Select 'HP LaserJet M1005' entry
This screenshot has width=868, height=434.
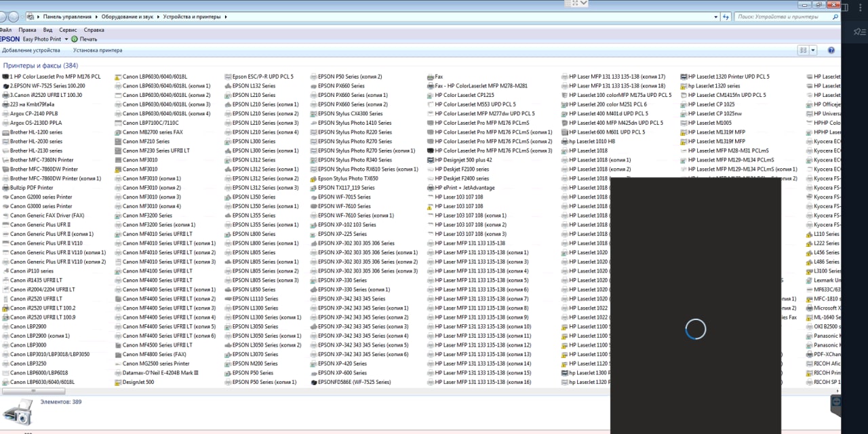pyautogui.click(x=706, y=123)
